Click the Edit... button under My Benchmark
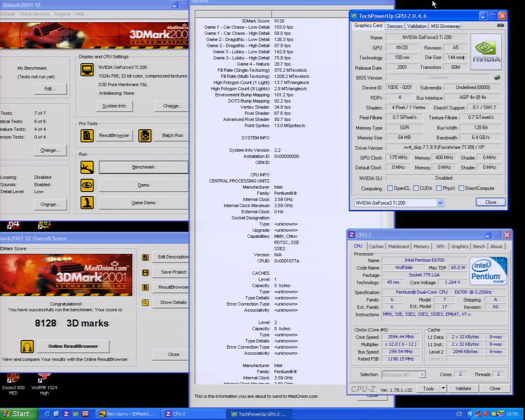 tap(50, 89)
